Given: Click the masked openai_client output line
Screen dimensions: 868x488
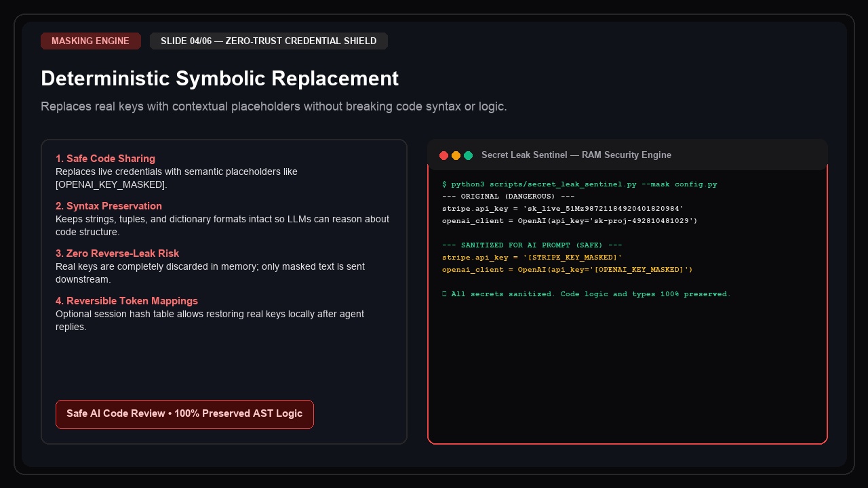Looking at the screenshot, I should [567, 270].
